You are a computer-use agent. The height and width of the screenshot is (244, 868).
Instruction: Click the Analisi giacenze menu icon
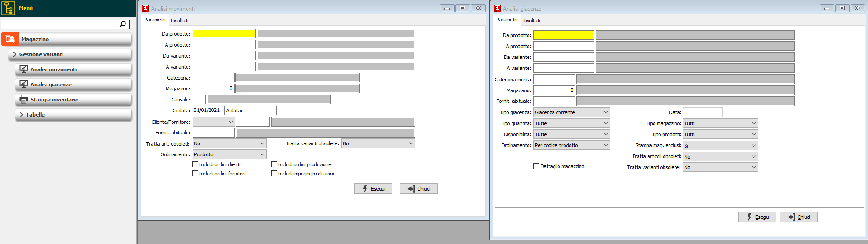pos(23,84)
